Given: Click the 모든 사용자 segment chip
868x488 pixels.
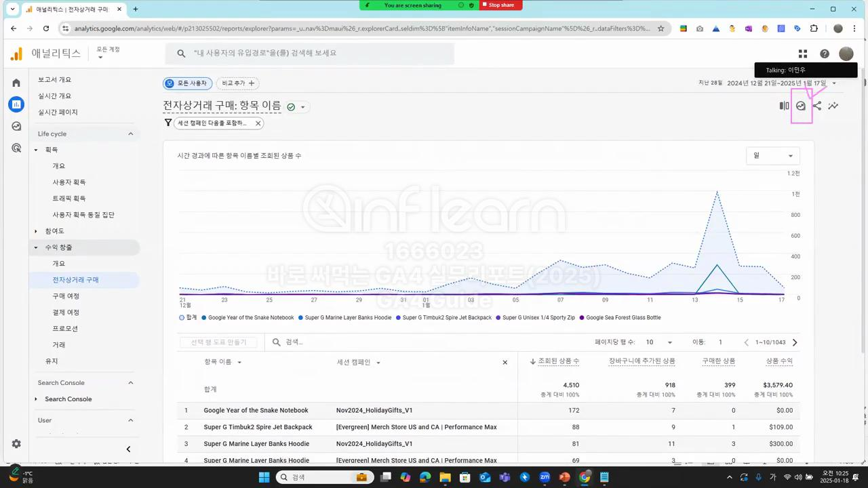Looking at the screenshot, I should coord(188,83).
